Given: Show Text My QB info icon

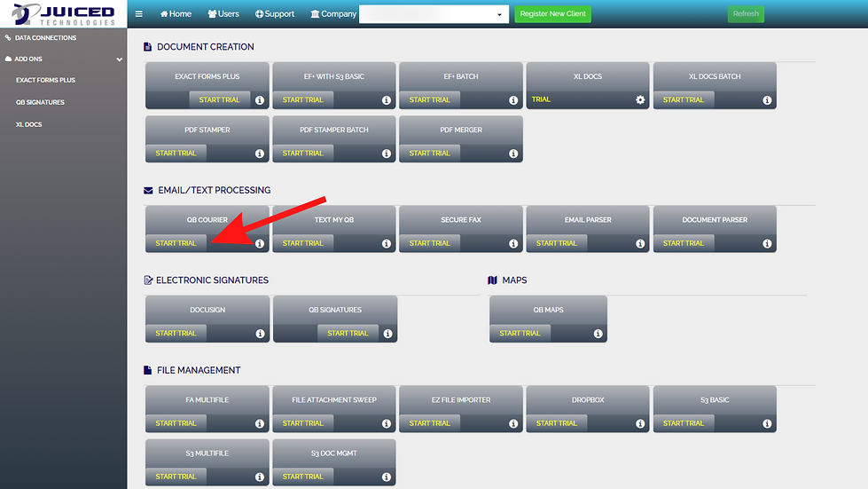Looking at the screenshot, I should pyautogui.click(x=387, y=244).
